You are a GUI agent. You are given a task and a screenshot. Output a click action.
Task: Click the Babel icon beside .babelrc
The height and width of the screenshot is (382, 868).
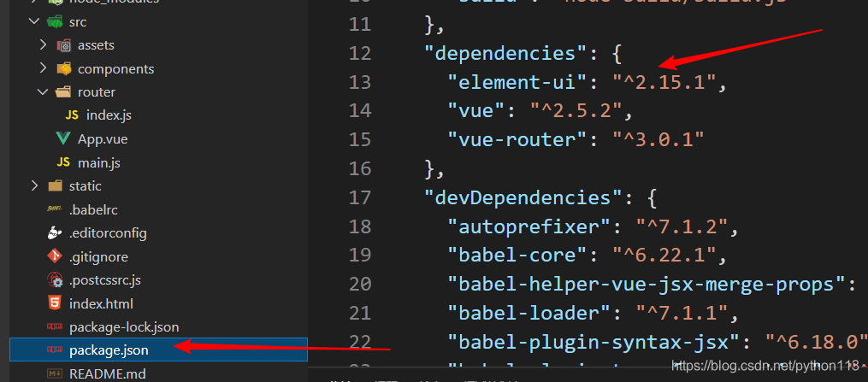pos(54,209)
